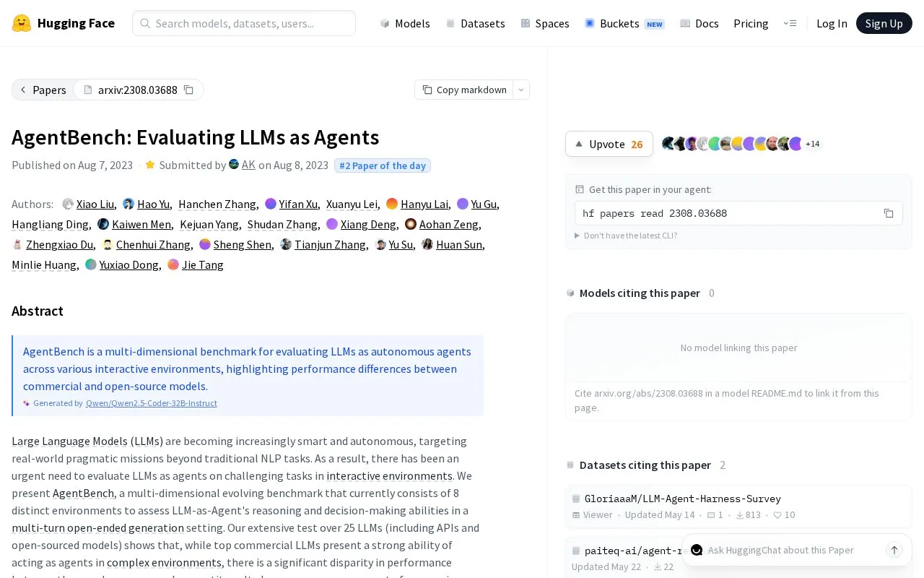
Task: Click Huan Sun's avatar
Action: click(427, 244)
